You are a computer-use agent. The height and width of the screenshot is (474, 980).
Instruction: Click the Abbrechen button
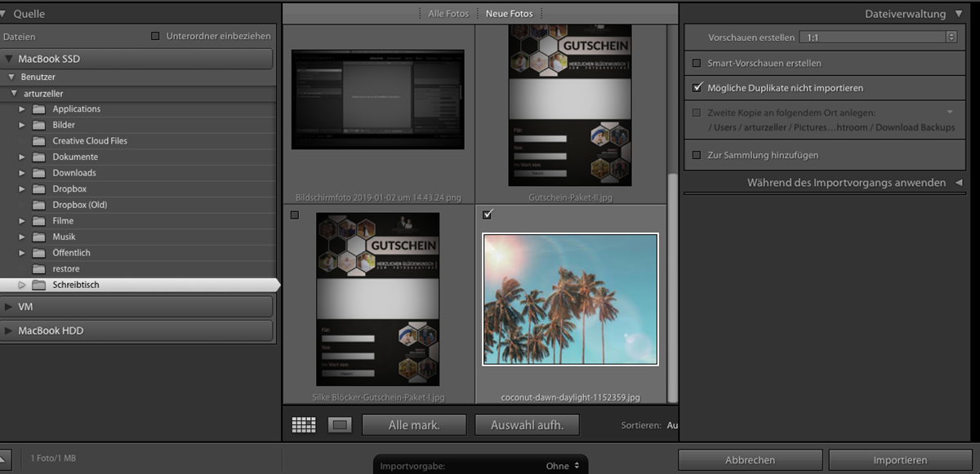[750, 460]
